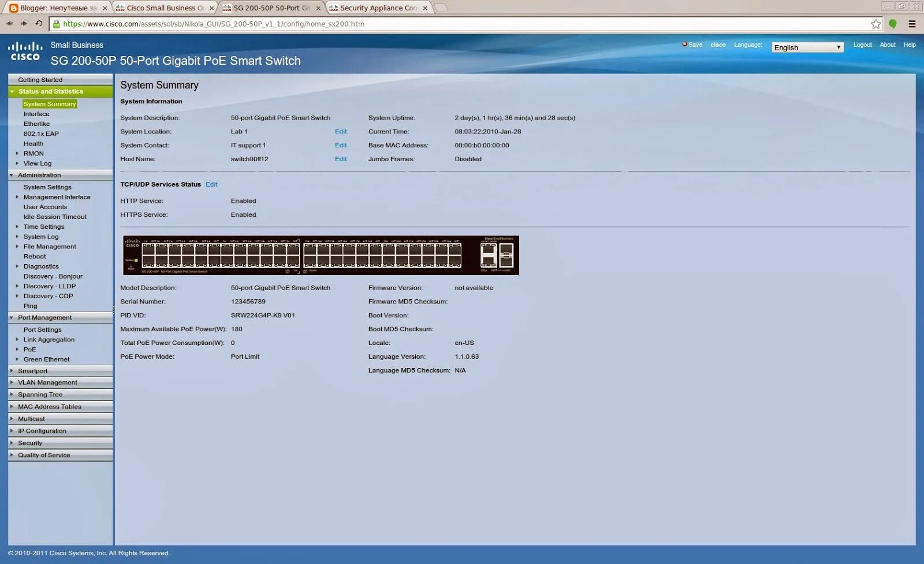Open Port Settings under Port Management
Viewport: 924px width, 564px height.
pyautogui.click(x=42, y=330)
